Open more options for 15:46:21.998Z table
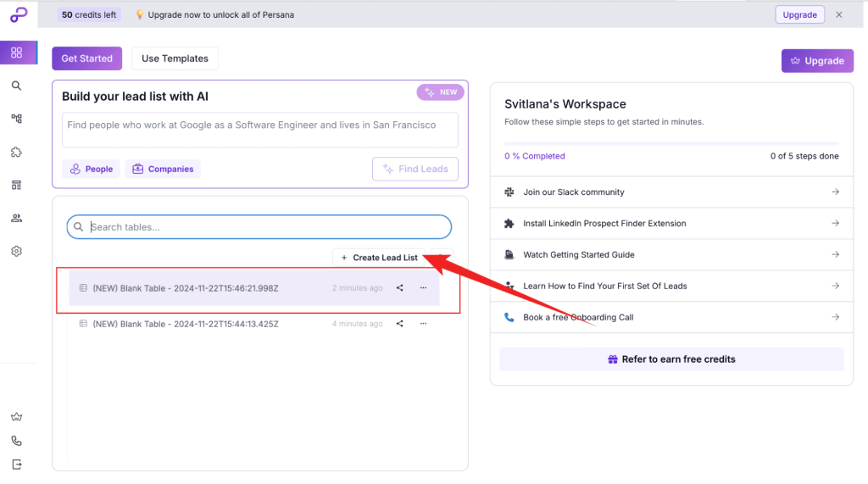The width and height of the screenshot is (868, 484). click(424, 288)
